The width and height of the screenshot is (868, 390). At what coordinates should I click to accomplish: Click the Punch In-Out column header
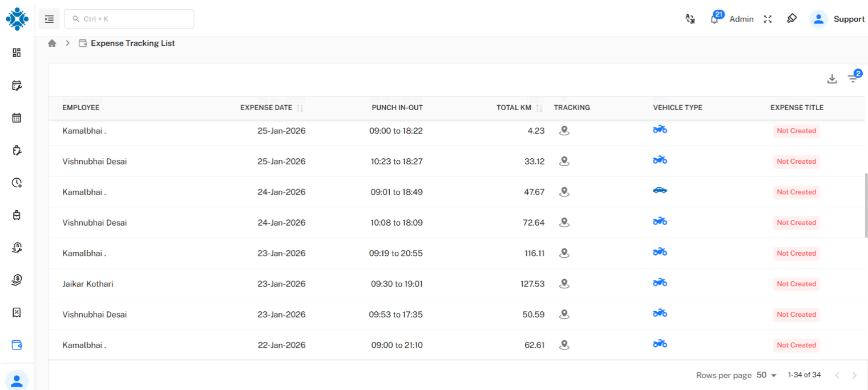397,107
